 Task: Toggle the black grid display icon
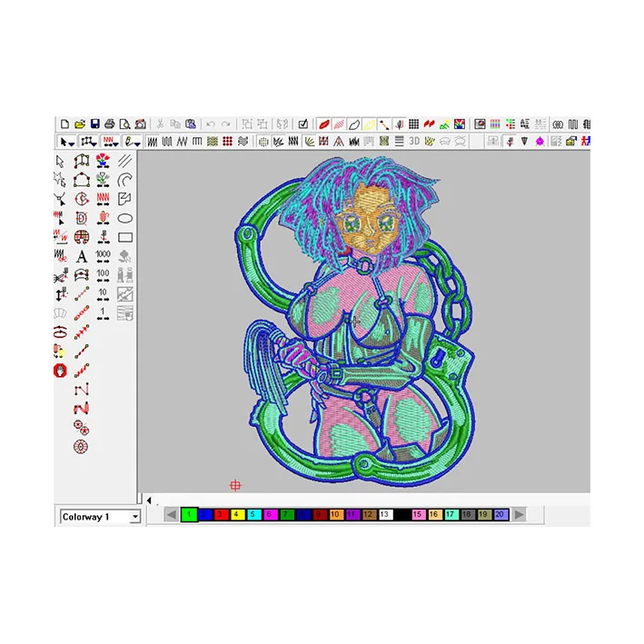[413, 124]
